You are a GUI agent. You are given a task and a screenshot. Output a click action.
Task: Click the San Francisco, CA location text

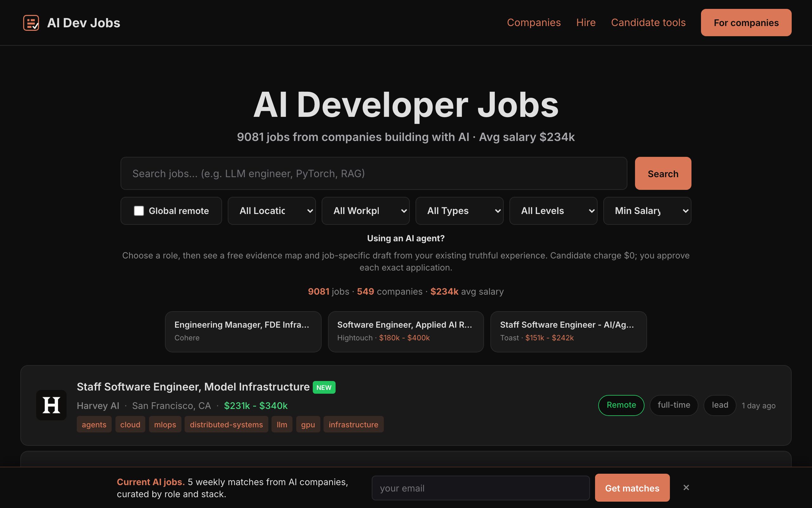pyautogui.click(x=172, y=406)
